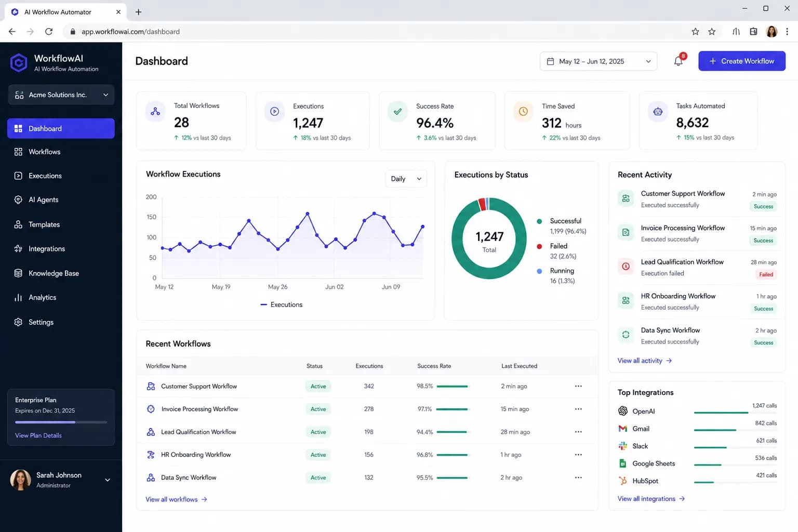
Task: Open the Daily interval dropdown
Action: pyautogui.click(x=406, y=179)
